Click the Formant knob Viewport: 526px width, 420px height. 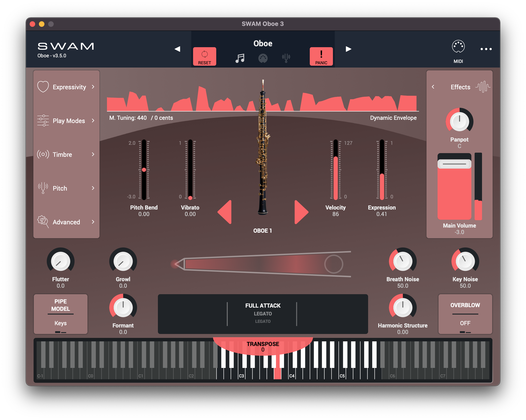click(x=123, y=307)
